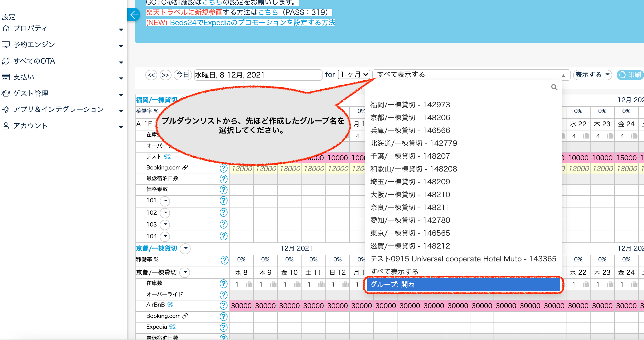Screen dimensions: 644x340
Task: Click the gear icon next to Expedia
Action: coord(172,327)
